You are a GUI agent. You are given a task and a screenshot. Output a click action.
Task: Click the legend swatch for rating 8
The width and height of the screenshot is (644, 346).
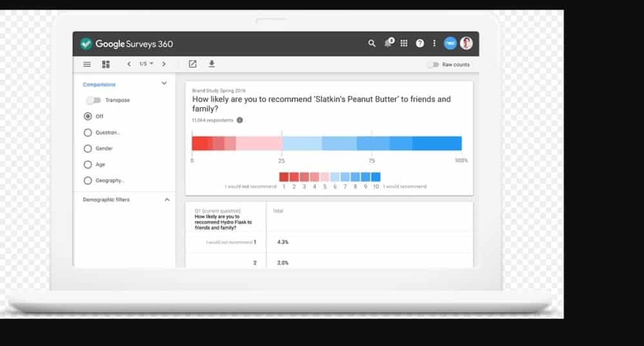pos(355,177)
